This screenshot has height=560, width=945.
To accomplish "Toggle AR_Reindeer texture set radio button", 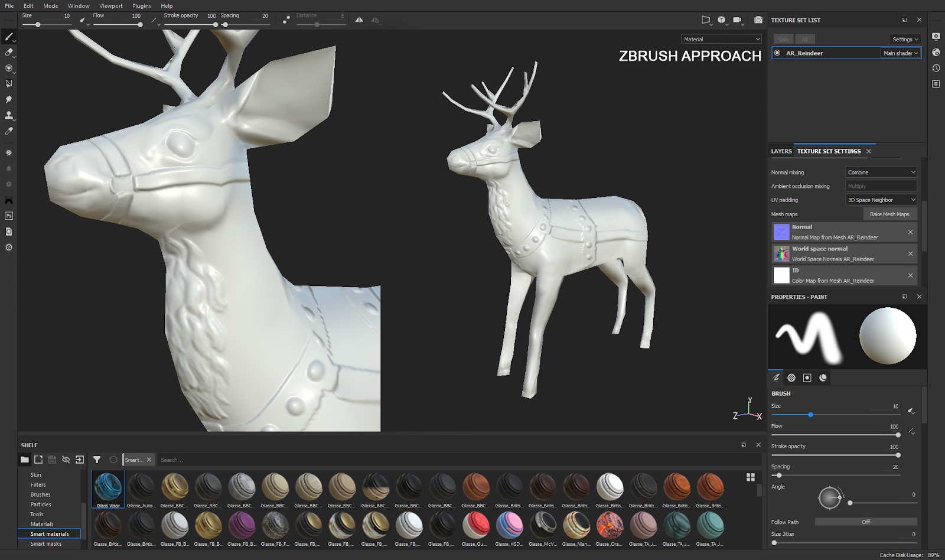I will pyautogui.click(x=777, y=53).
